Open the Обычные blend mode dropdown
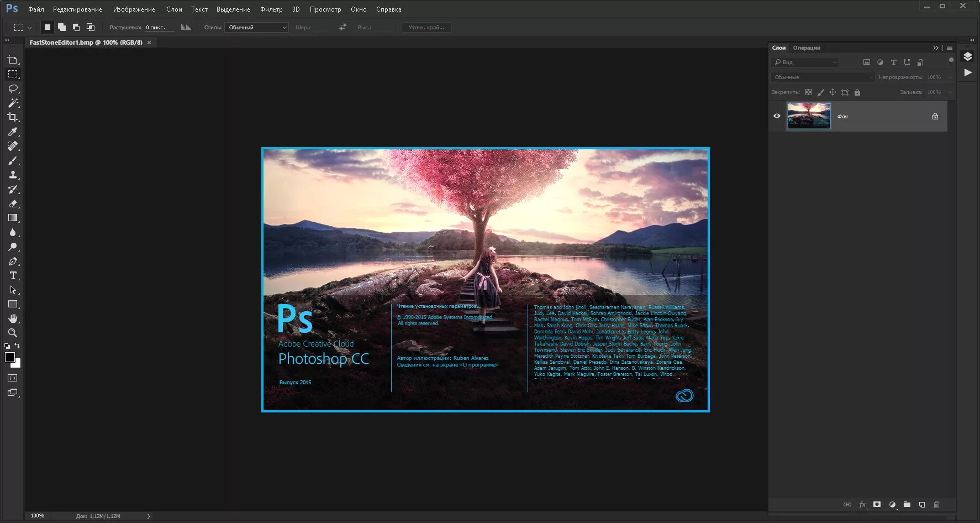 [x=823, y=77]
